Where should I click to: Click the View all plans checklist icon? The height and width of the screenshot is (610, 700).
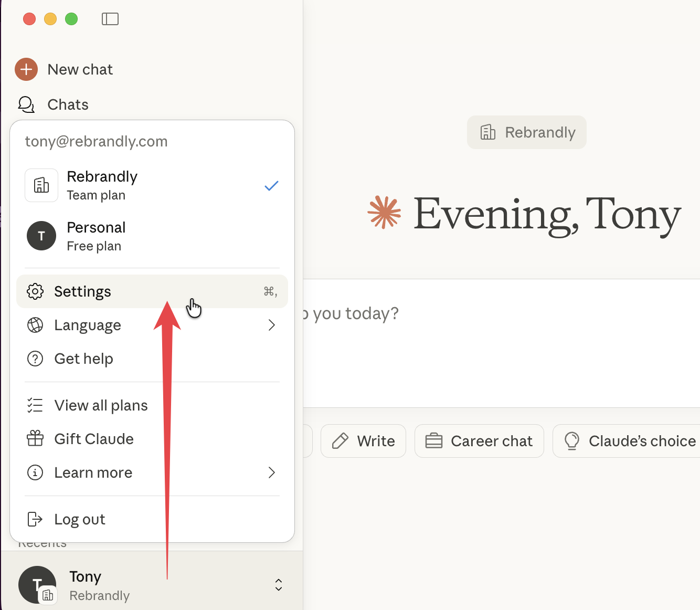tap(35, 405)
